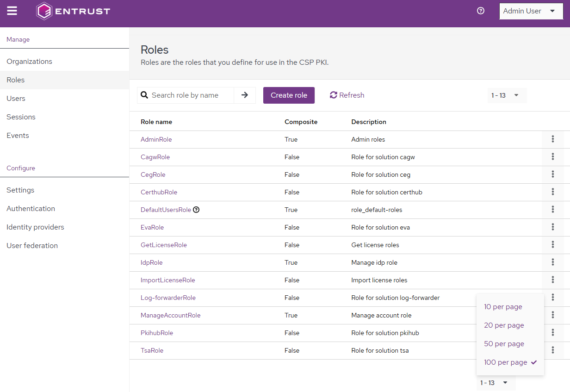Viewport: 570px width, 392px height.
Task: Choose 10 per page option
Action: pyautogui.click(x=503, y=307)
